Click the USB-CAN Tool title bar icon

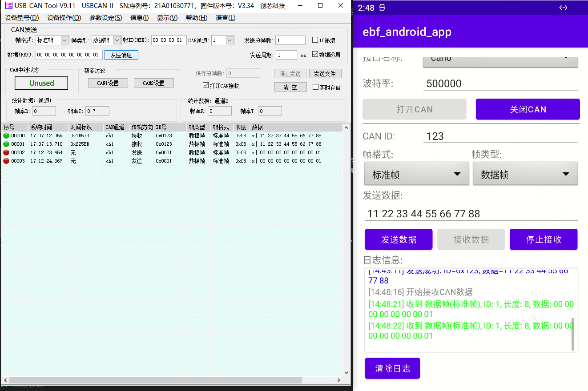click(8, 6)
